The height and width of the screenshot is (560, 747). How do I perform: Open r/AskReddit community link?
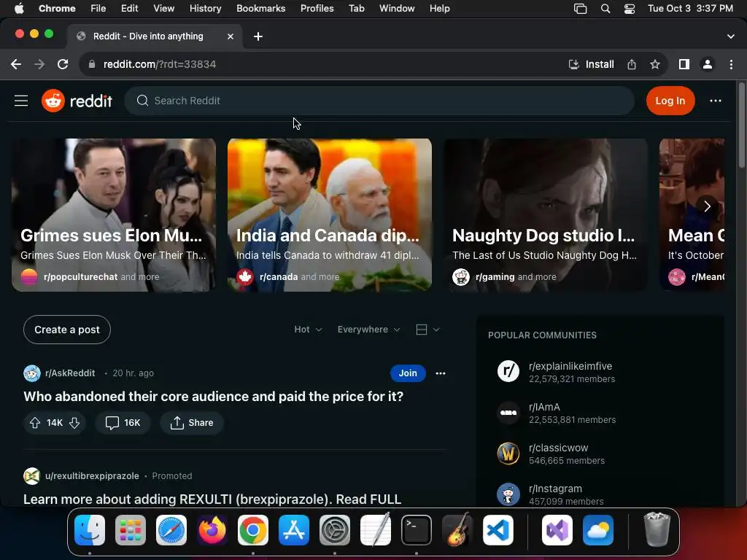tap(69, 373)
